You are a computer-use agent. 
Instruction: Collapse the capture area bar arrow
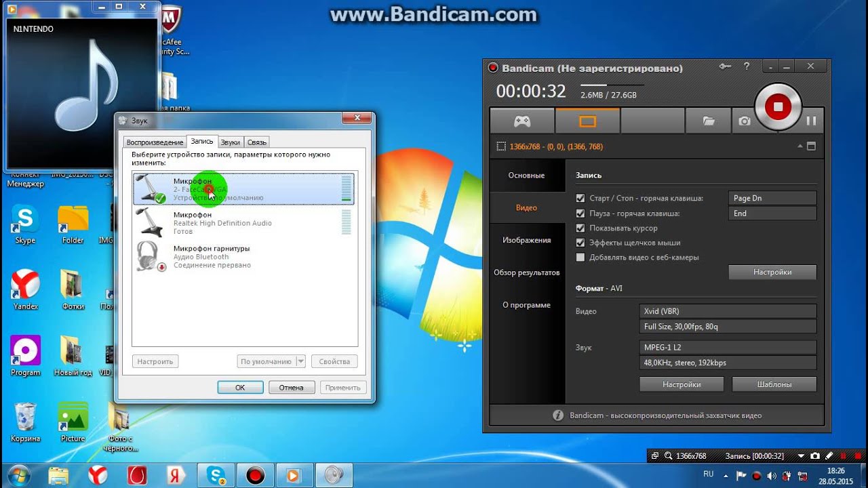coord(800,146)
